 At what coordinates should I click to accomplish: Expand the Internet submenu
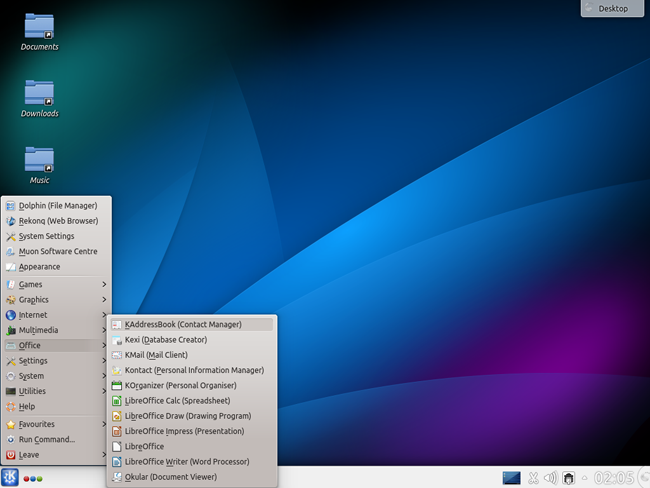[x=56, y=315]
